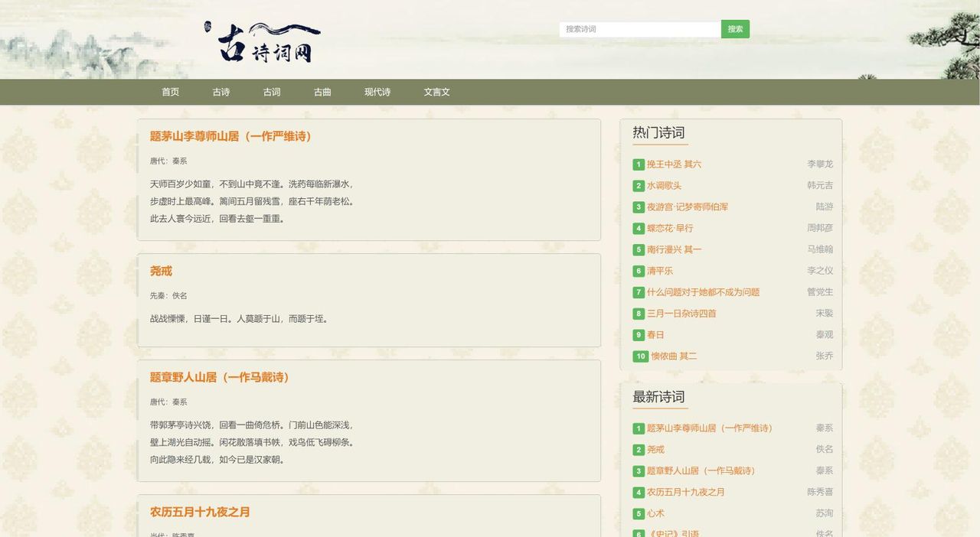View 水调歌头 in the hot list
The width and height of the screenshot is (980, 537).
664,184
